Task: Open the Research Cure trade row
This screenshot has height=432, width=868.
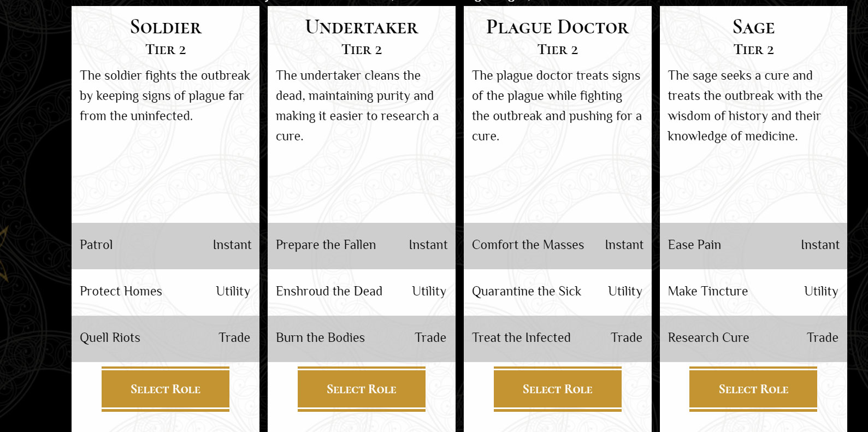Action: click(x=753, y=339)
